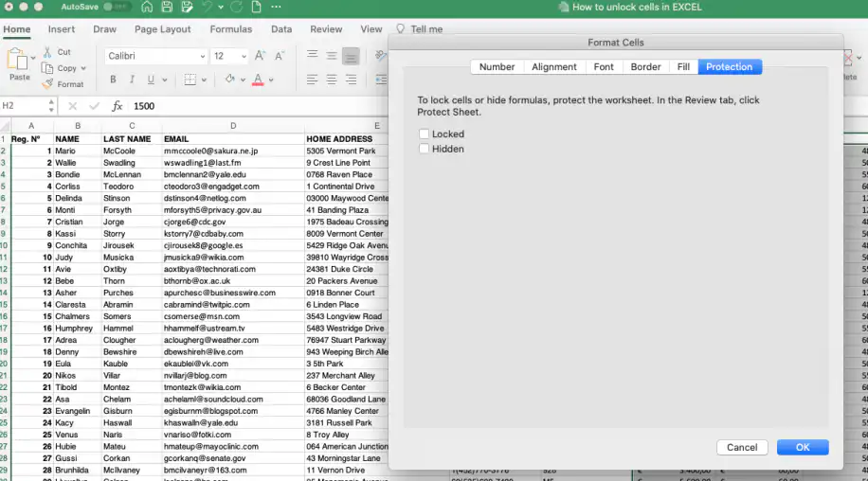Expand the Font color options arrow
Viewport: 868px width, 481px height.
pos(271,80)
